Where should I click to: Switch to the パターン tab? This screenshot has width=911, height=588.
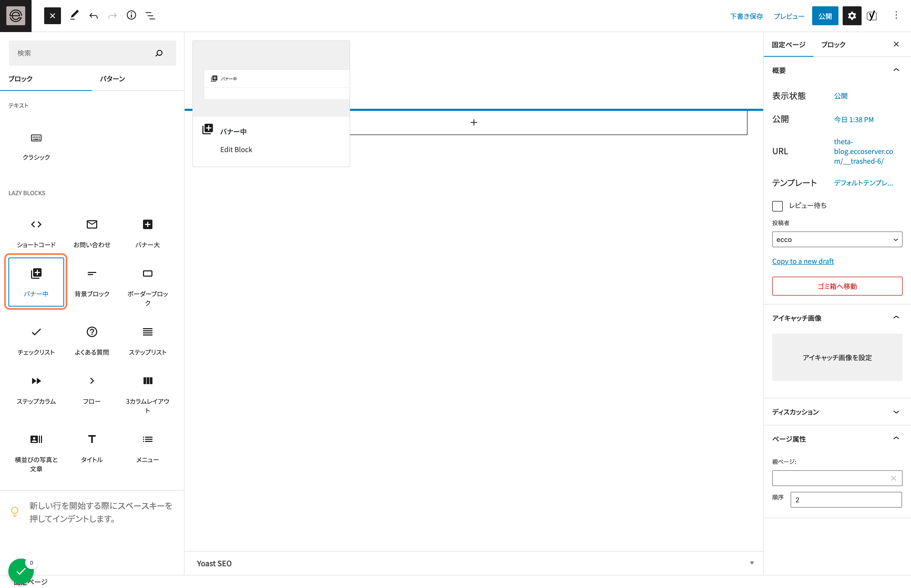tap(112, 79)
